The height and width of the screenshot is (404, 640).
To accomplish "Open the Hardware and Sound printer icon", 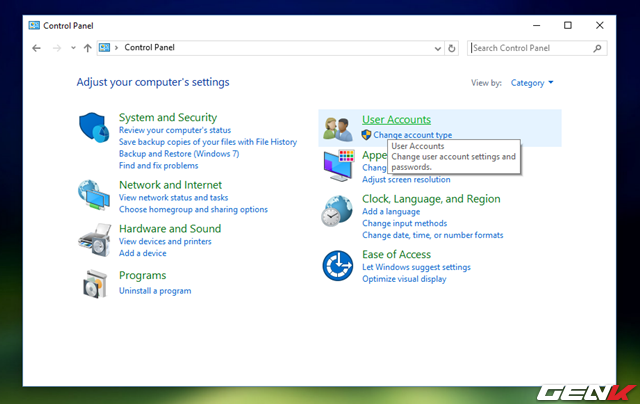I will pyautogui.click(x=95, y=240).
